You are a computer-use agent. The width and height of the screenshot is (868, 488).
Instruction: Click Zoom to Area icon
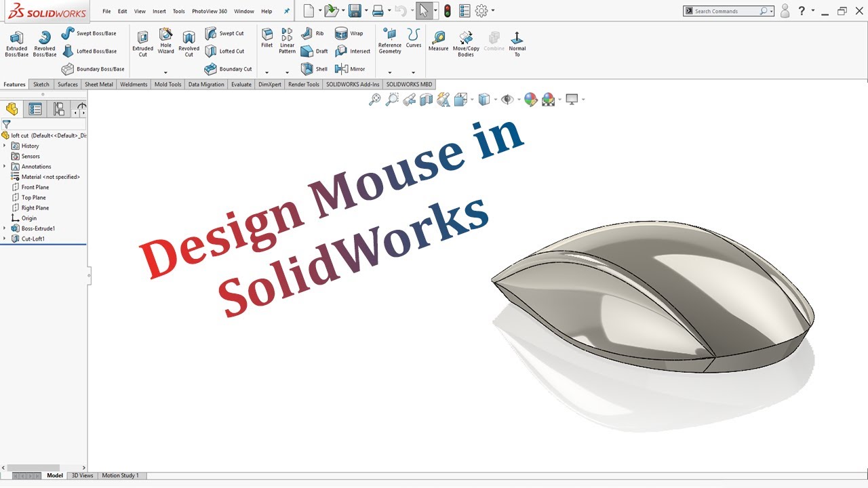(392, 100)
